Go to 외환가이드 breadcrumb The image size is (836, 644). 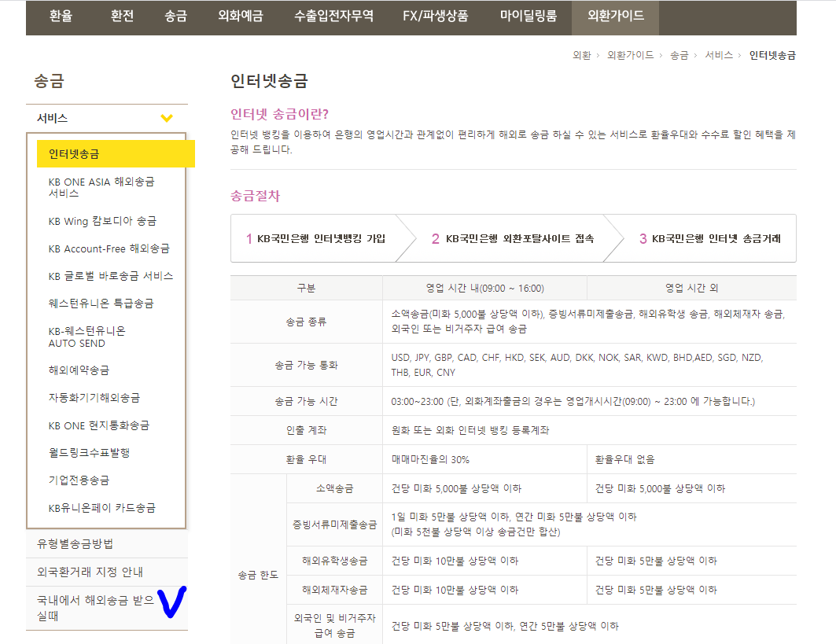[630, 56]
